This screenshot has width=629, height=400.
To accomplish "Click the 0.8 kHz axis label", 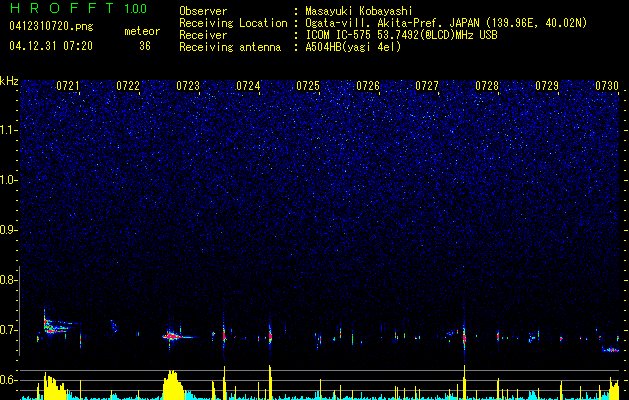I will (x=8, y=280).
